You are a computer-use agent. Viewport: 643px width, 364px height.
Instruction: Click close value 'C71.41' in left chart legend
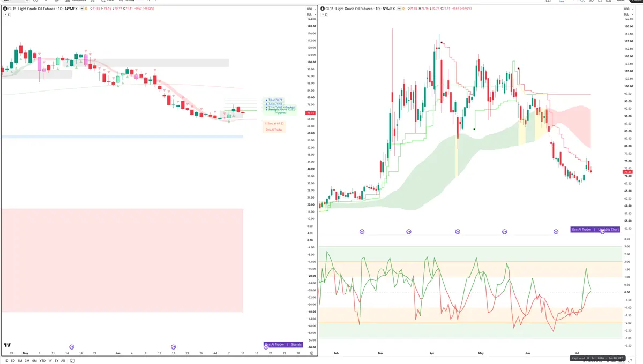[x=129, y=9]
